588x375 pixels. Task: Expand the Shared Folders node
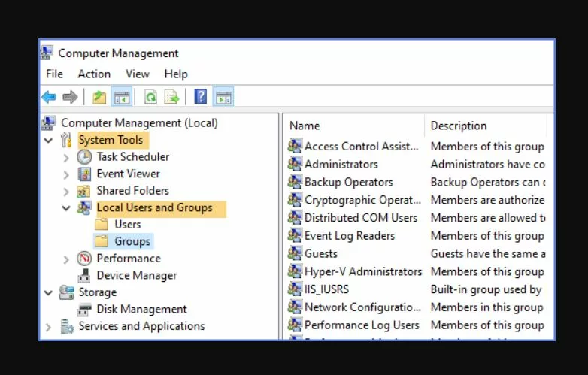point(66,192)
